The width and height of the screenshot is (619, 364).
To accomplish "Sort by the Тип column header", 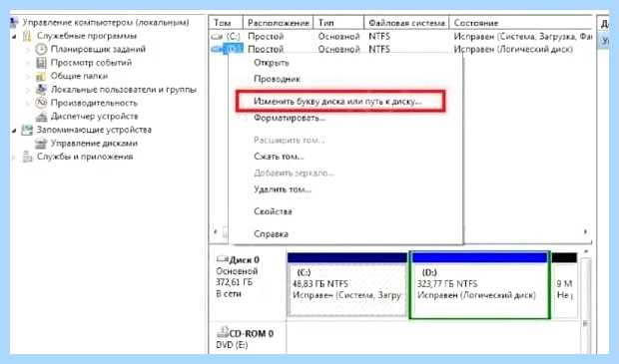I will point(338,23).
